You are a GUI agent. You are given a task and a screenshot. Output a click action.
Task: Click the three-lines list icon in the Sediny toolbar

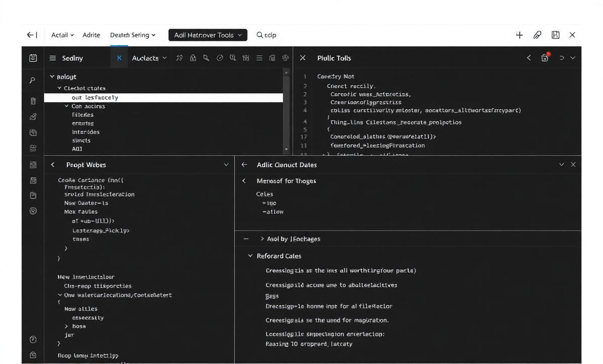pyautogui.click(x=259, y=58)
